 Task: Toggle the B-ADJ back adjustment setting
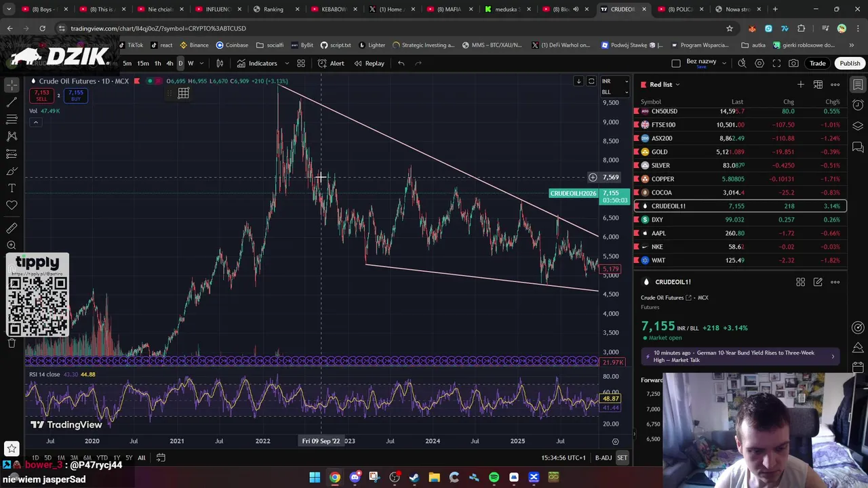coord(604,457)
